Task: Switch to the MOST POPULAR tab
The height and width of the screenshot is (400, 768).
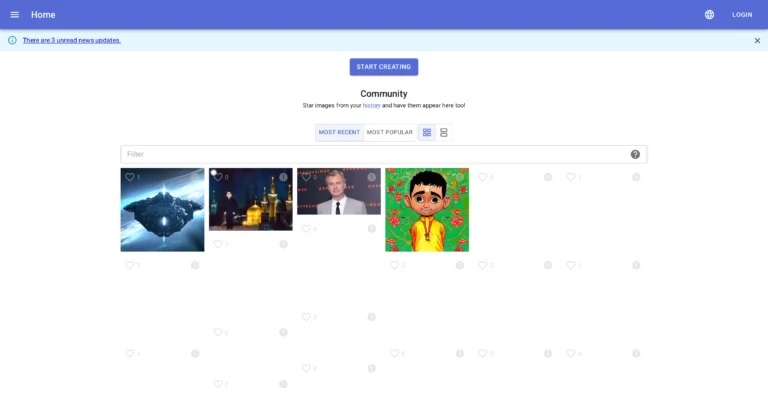Action: coord(389,132)
